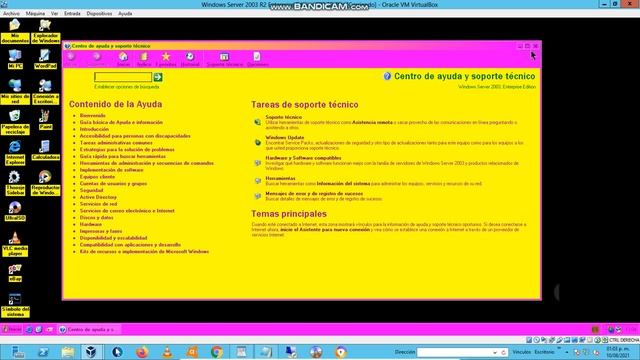Open Kits de recursos e implementación topic
640x360 pixels.
click(x=144, y=251)
